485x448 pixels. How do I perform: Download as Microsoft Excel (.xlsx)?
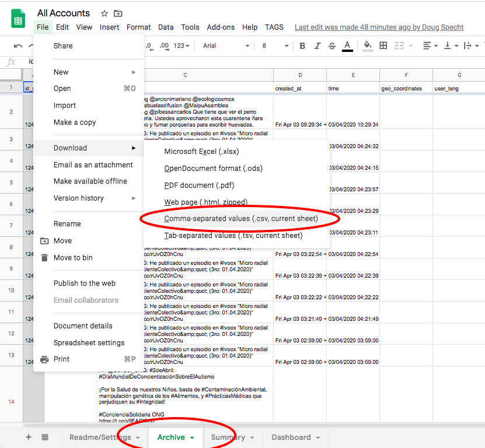[x=236, y=152]
